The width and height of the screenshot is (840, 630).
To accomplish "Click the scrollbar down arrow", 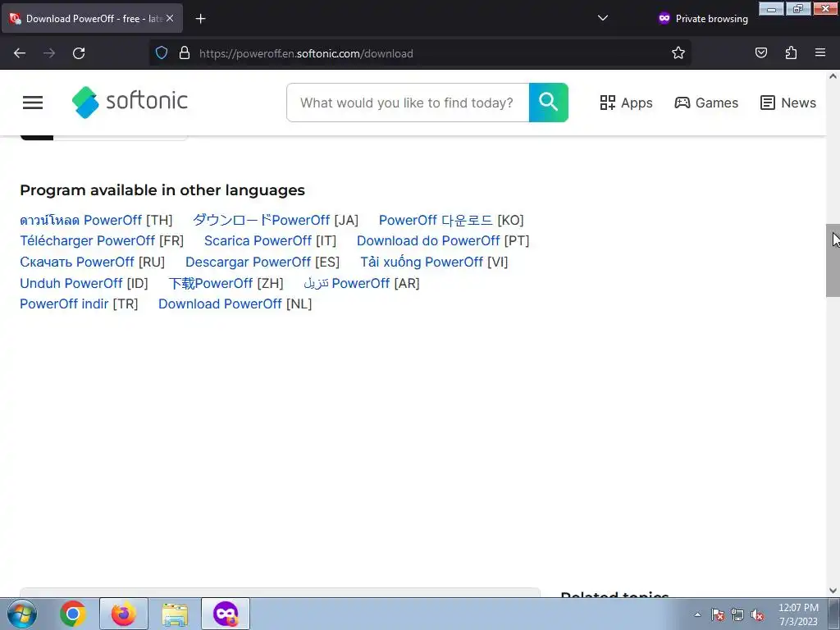I will click(x=833, y=591).
